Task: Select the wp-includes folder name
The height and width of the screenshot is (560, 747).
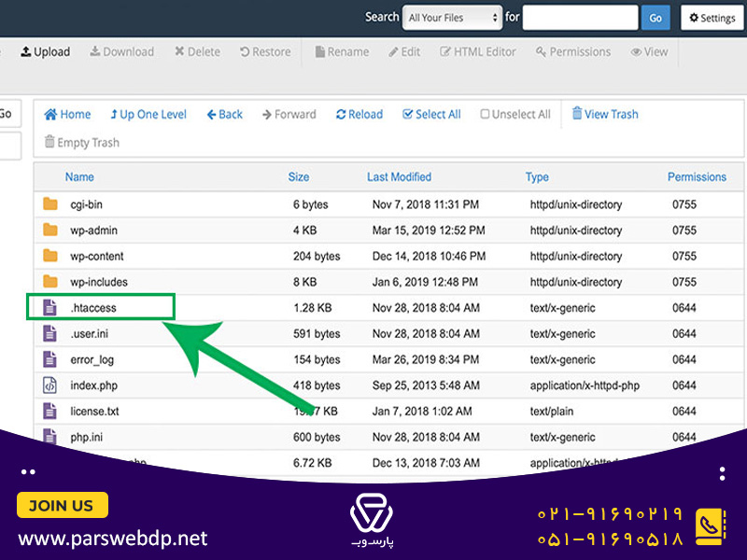Action: click(99, 282)
